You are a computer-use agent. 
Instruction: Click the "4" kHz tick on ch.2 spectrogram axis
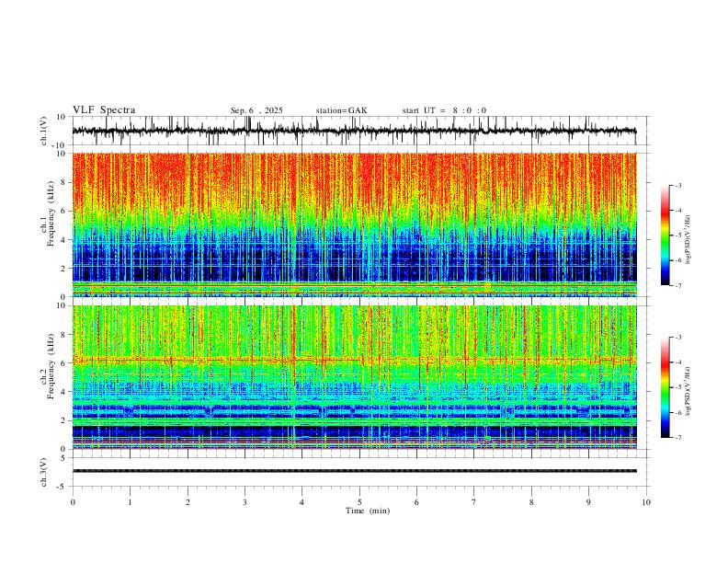point(64,392)
